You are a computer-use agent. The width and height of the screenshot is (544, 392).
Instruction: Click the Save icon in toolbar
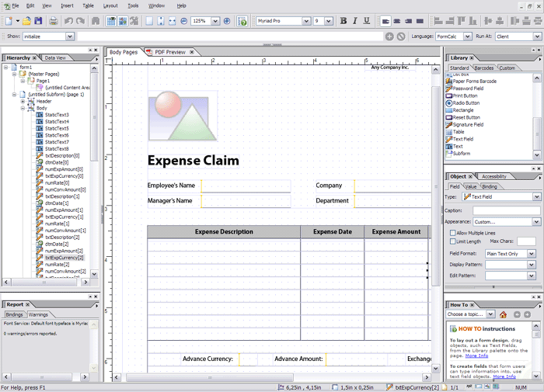[x=38, y=21]
